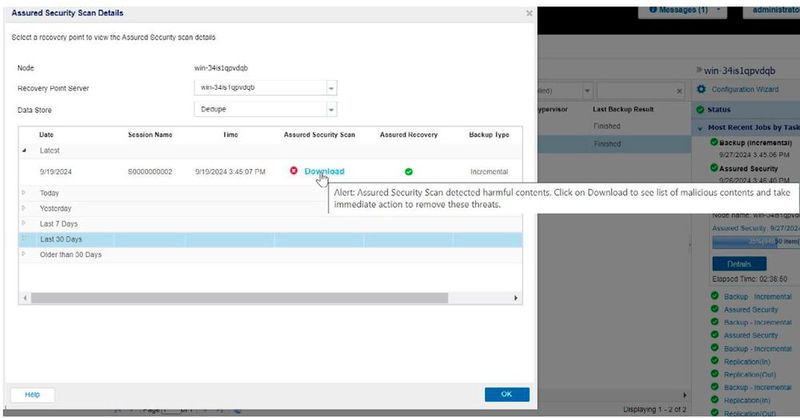Click the grid scrollbar left arrow

pyautogui.click(x=25, y=298)
